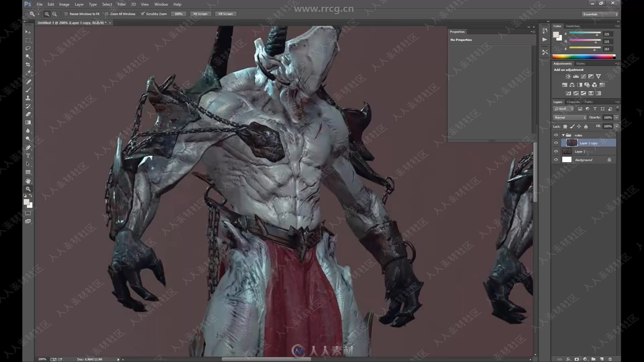This screenshot has width=644, height=362.
Task: Select the Hand tool
Action: click(28, 181)
